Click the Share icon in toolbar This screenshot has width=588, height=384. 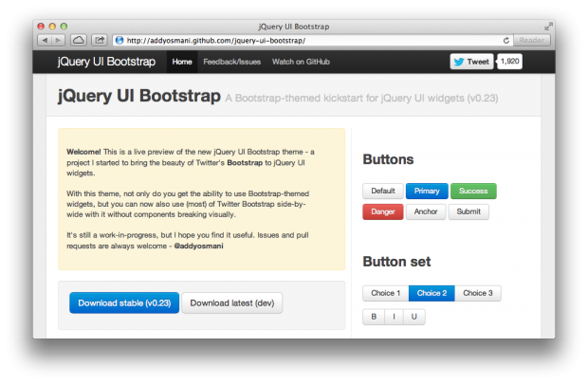(100, 40)
